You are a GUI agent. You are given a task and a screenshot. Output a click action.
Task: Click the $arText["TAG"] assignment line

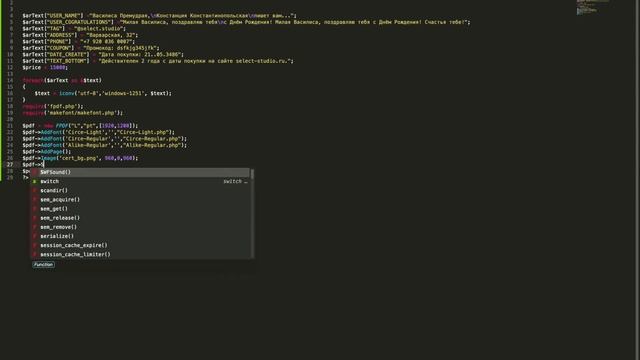pyautogui.click(x=74, y=29)
